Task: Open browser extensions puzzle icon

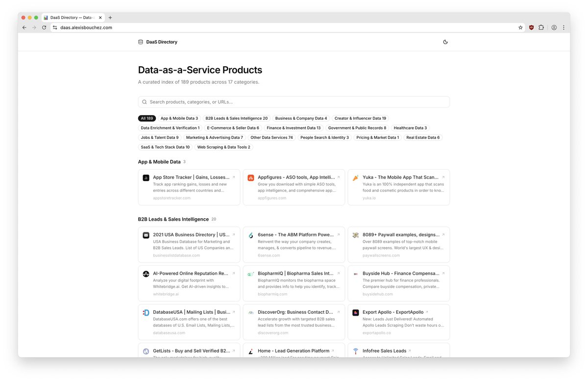Action: [x=541, y=27]
